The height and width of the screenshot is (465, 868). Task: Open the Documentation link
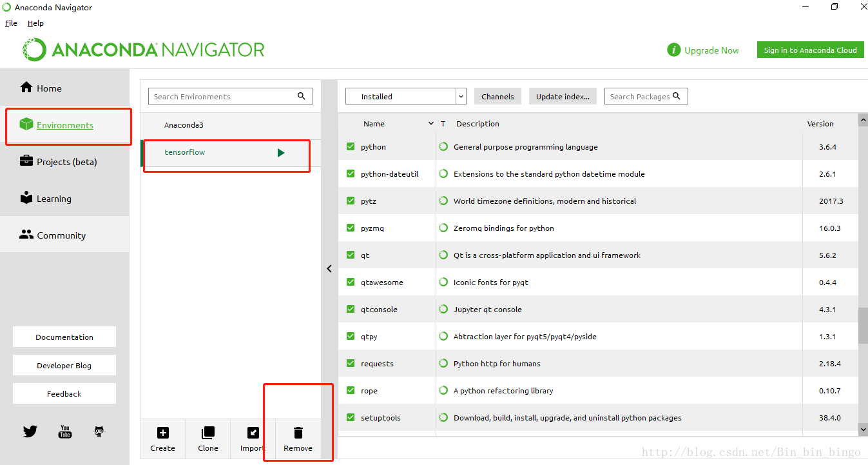coord(64,337)
